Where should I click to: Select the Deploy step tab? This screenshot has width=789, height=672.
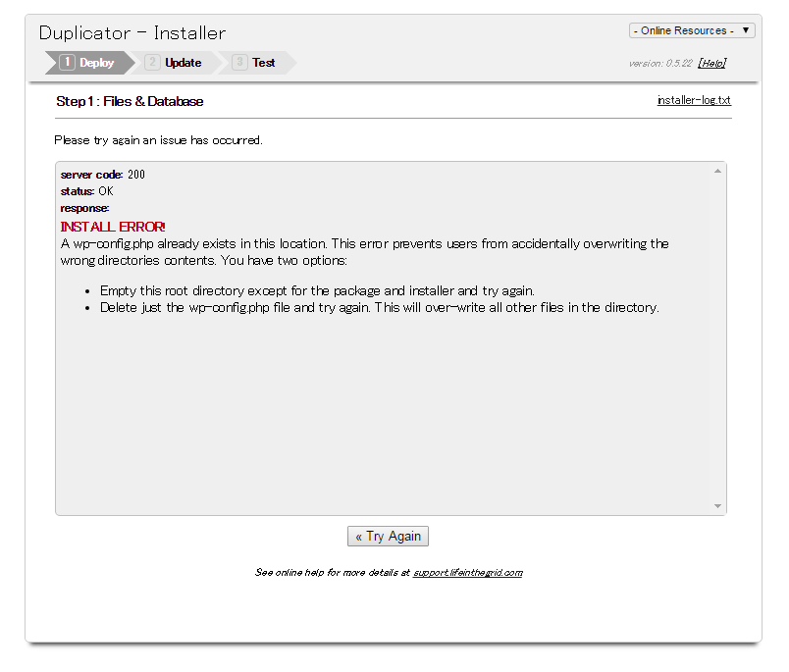(89, 63)
